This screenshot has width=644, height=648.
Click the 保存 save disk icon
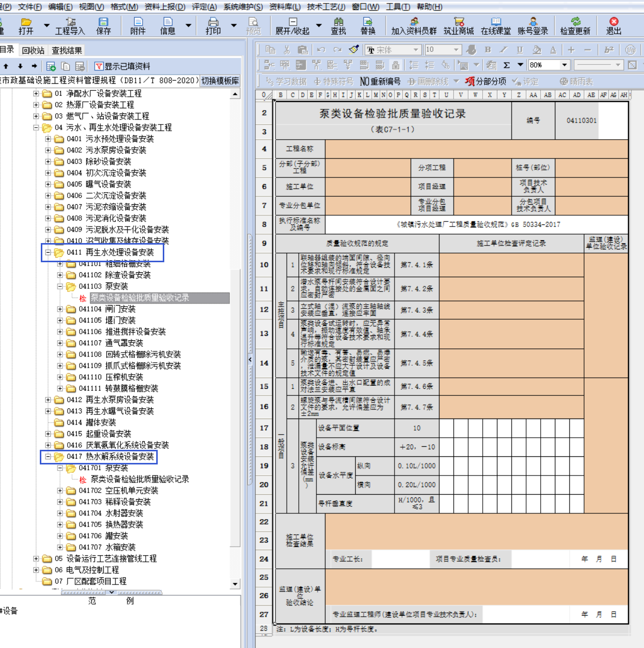point(103,22)
